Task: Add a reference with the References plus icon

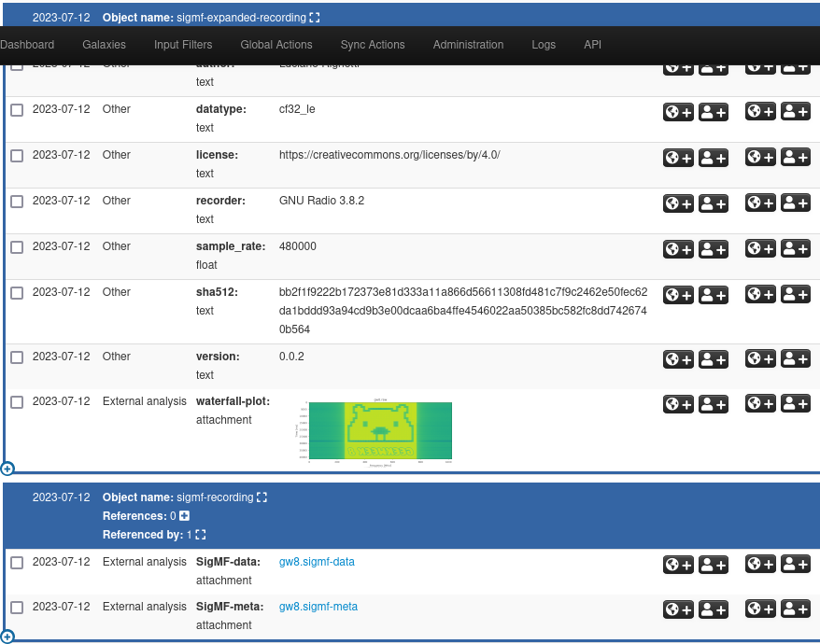Action: point(184,516)
